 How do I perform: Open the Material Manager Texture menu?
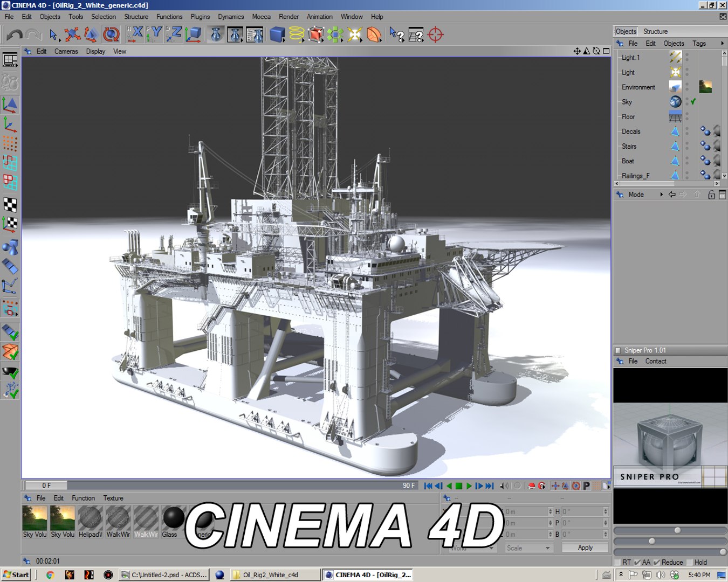[x=113, y=498]
